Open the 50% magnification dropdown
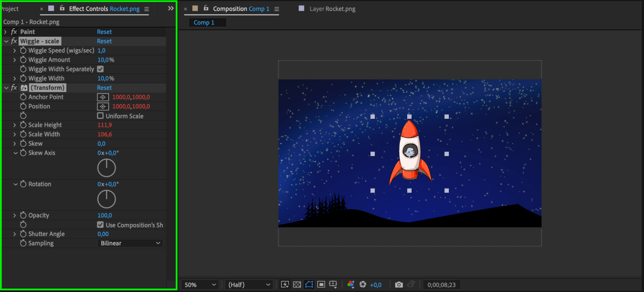644x292 pixels. coord(200,285)
